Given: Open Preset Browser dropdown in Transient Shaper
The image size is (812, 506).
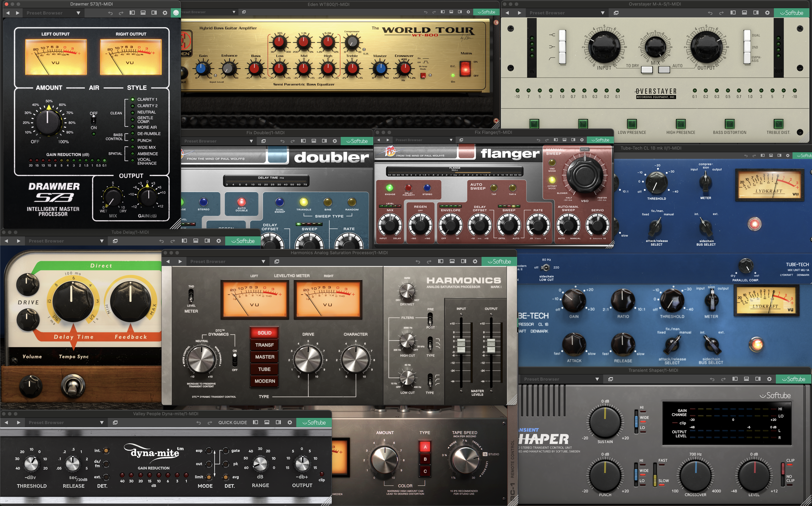Looking at the screenshot, I should [562, 379].
